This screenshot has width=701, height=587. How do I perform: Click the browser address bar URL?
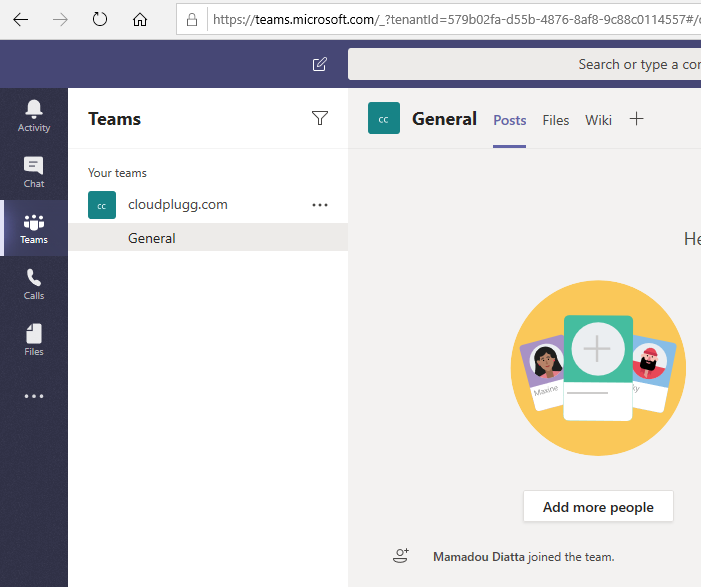pyautogui.click(x=456, y=19)
